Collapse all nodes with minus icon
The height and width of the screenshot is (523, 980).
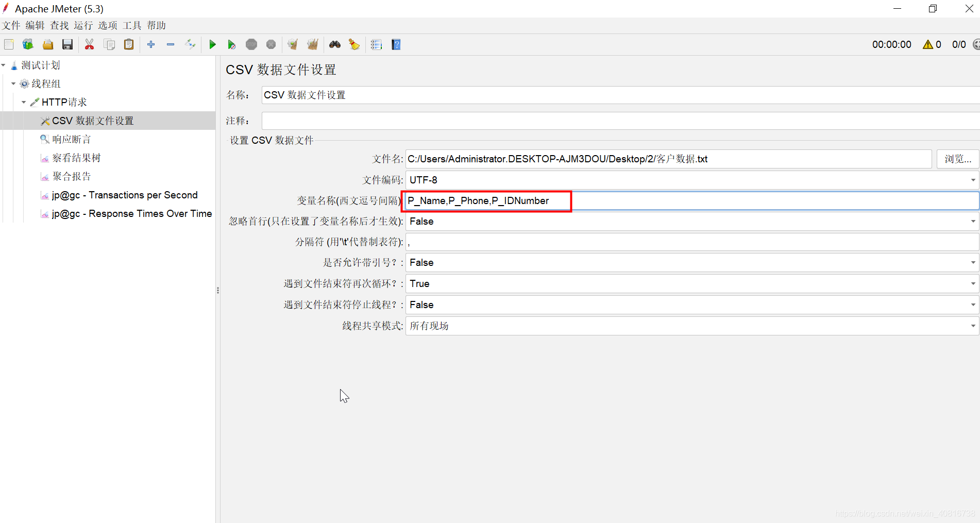click(171, 45)
